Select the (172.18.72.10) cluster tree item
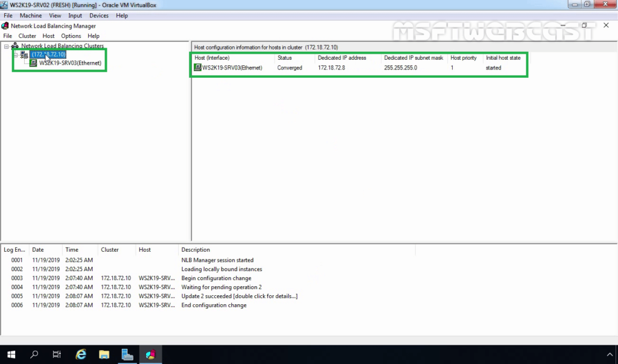Screen dimensions: 618x364 48,54
